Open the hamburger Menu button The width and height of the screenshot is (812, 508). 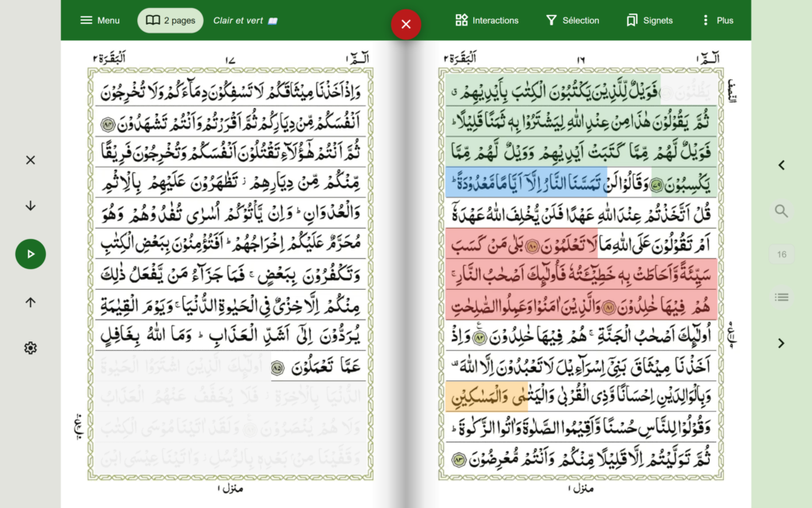tap(100, 20)
